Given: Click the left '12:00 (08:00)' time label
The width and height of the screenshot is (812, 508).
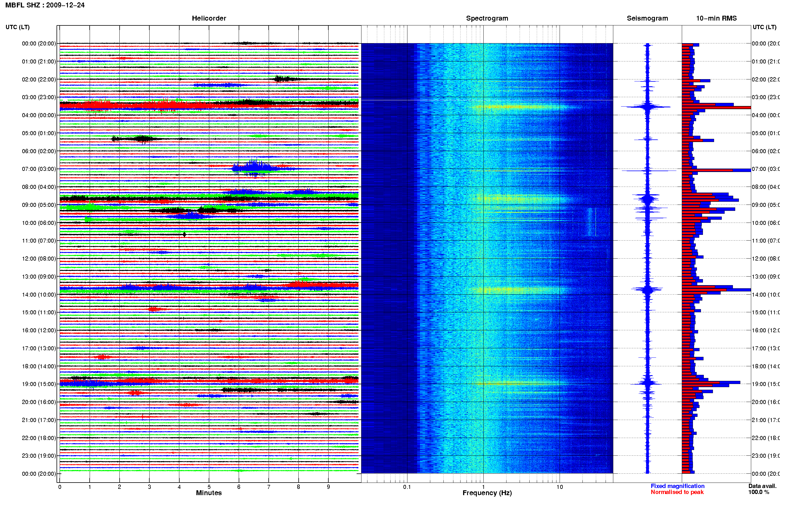Looking at the screenshot, I should pos(39,259).
